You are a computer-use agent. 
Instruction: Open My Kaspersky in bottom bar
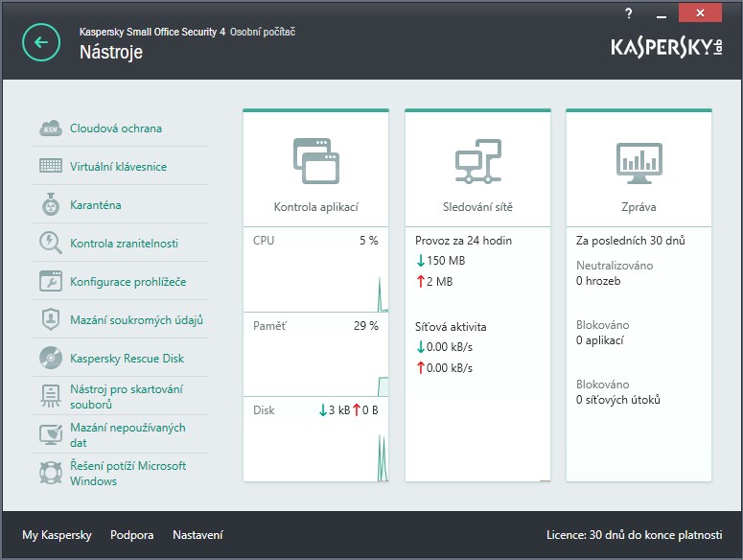[x=57, y=535]
